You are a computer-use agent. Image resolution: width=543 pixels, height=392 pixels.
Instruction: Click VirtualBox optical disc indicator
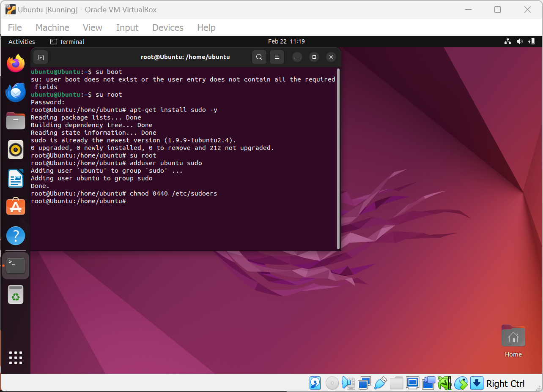332,383
